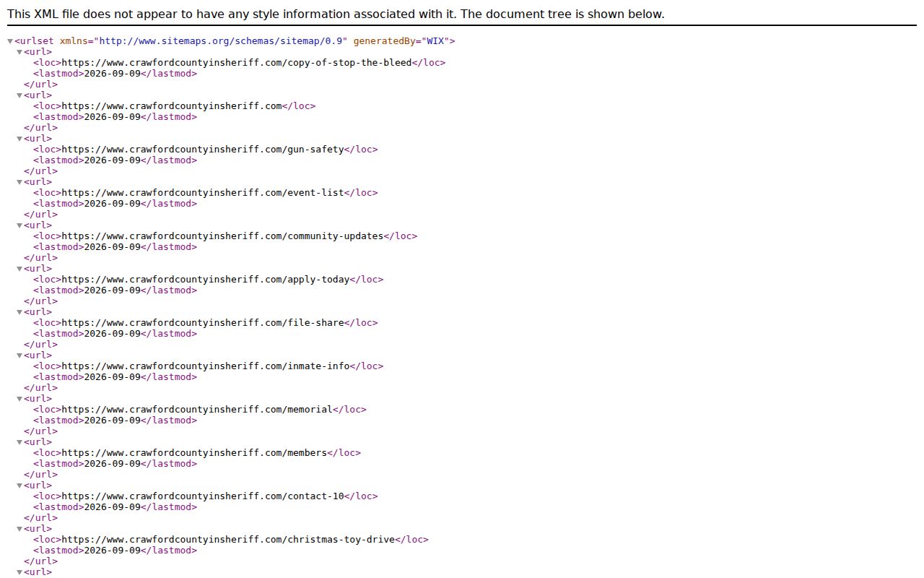The height and width of the screenshot is (578, 924).
Task: Click the generatedBy "WIX" attribute value
Action: pos(435,41)
